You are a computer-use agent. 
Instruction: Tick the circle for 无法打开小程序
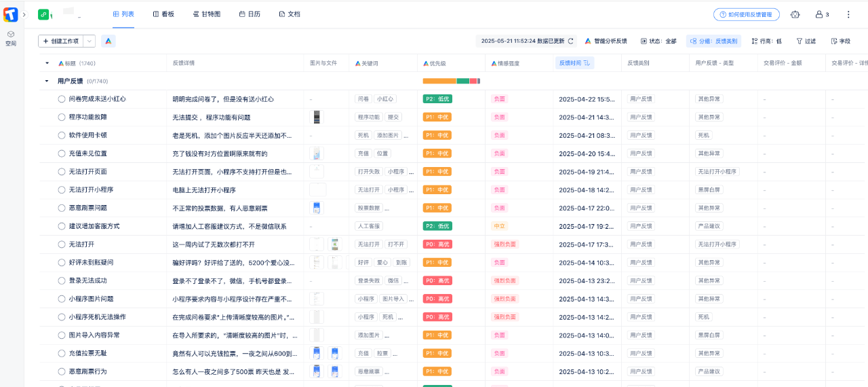tap(62, 190)
